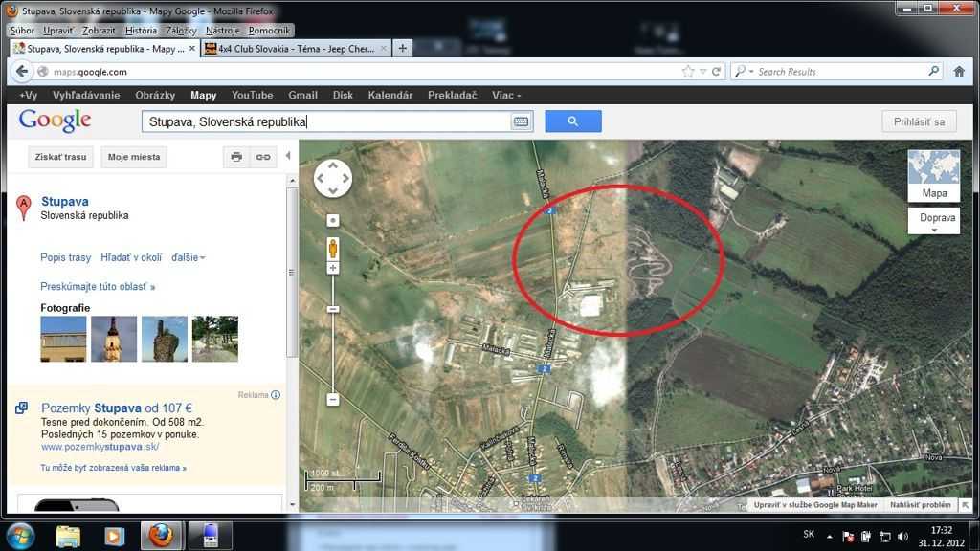Get a link using the chain icon
Viewport: 980px width, 551px height.
[263, 157]
